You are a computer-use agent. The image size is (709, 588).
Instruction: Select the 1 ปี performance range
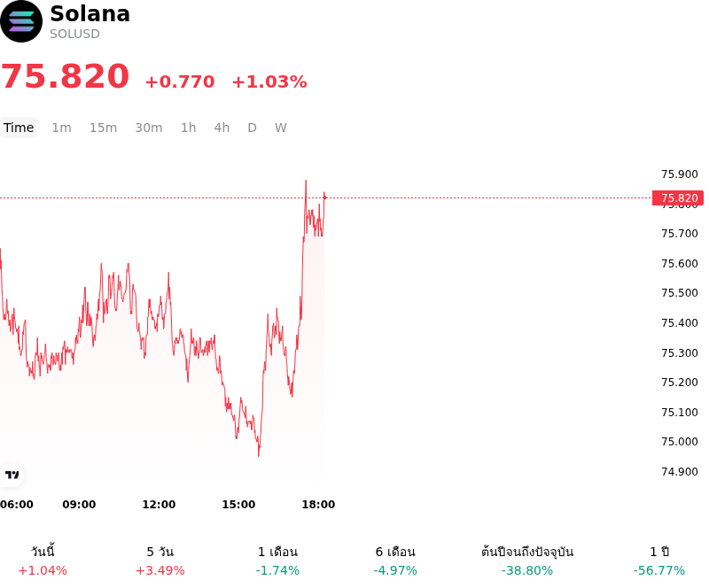point(659,561)
